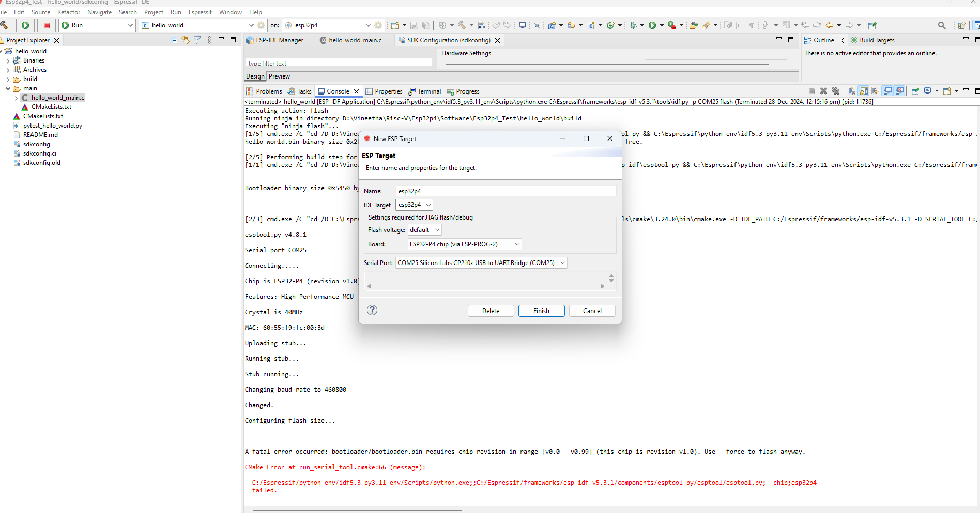Click green Run icon in right toolbar group

pos(652,25)
